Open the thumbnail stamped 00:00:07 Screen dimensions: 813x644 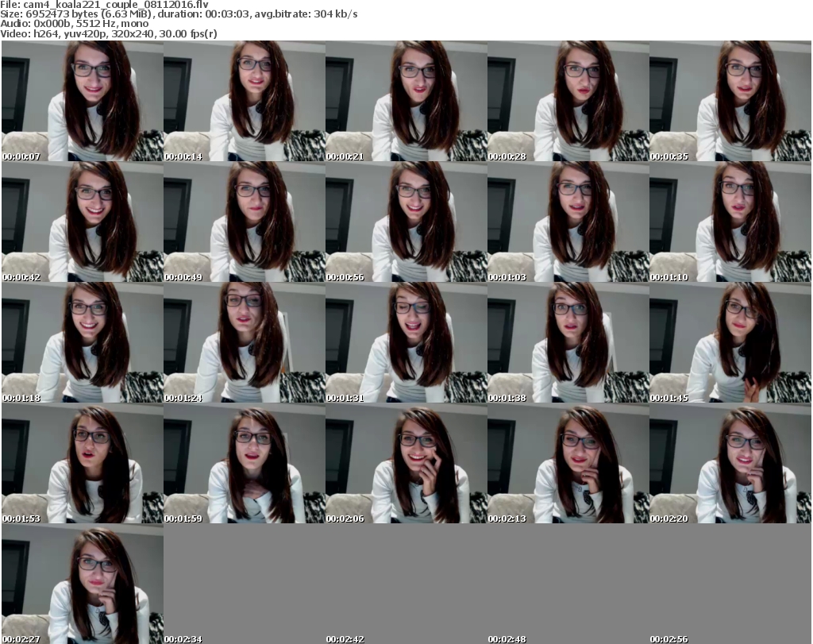83,101
